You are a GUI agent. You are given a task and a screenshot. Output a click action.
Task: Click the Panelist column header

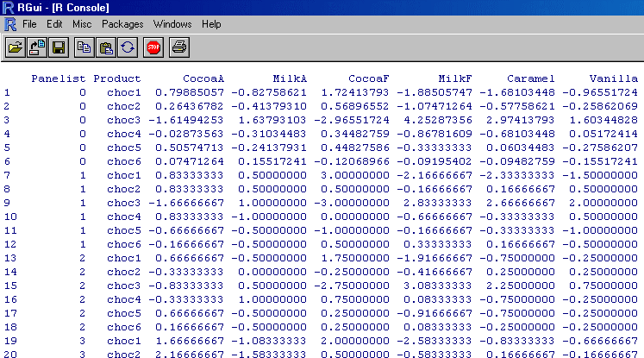pos(59,79)
